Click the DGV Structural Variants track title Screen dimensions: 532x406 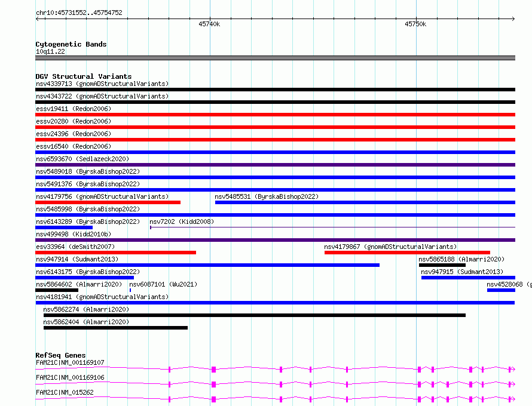pyautogui.click(x=84, y=76)
